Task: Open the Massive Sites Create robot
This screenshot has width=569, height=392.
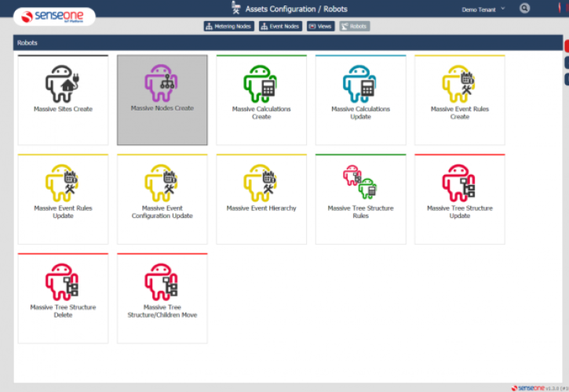Action: coord(63,100)
